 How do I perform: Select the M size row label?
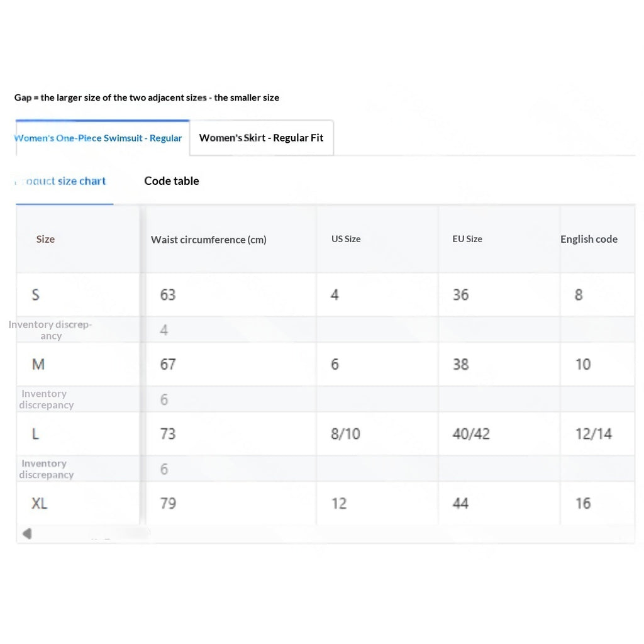click(x=38, y=364)
